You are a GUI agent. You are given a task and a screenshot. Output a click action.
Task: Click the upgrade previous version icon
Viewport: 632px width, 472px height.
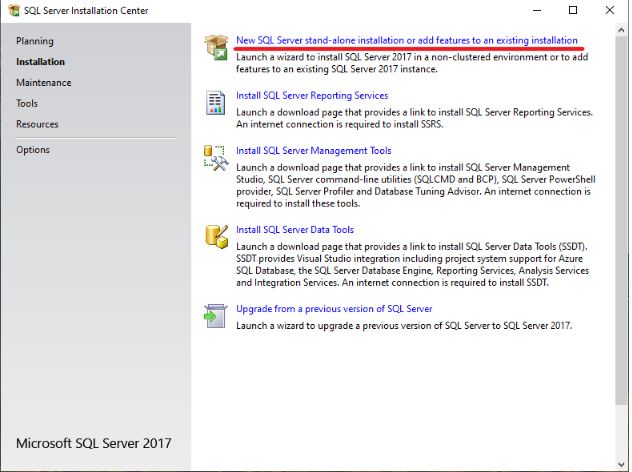point(216,316)
